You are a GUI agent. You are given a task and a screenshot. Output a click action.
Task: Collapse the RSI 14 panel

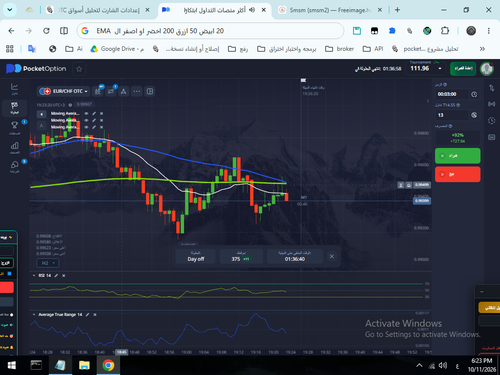pos(34,275)
